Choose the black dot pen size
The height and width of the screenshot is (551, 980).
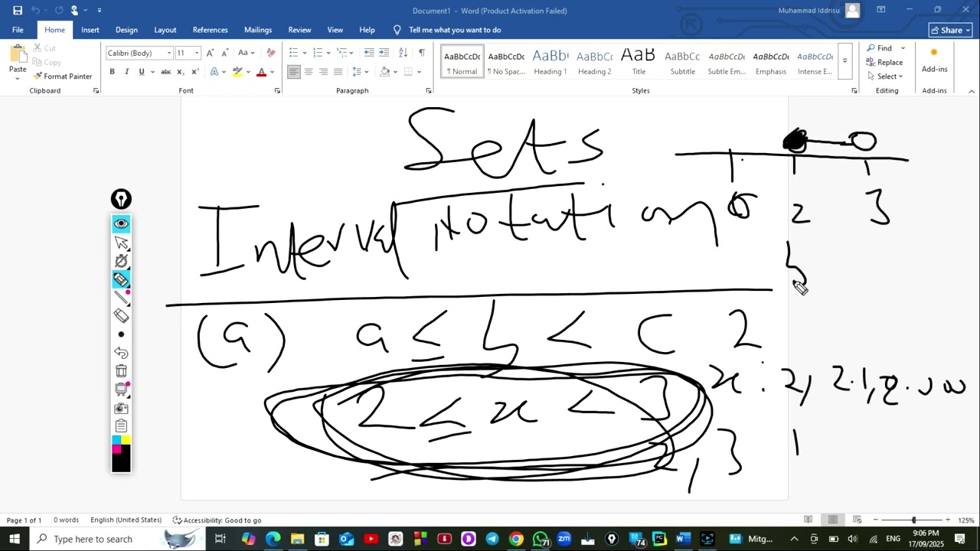[121, 334]
